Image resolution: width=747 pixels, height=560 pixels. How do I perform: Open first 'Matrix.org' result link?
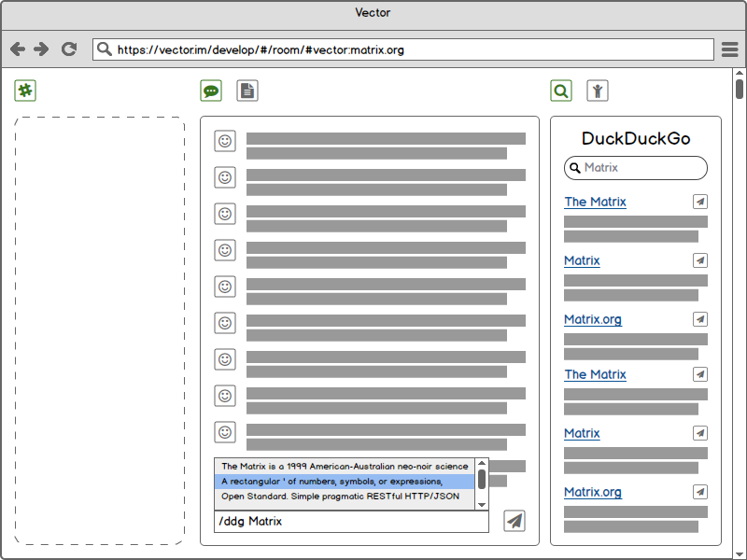pos(593,319)
